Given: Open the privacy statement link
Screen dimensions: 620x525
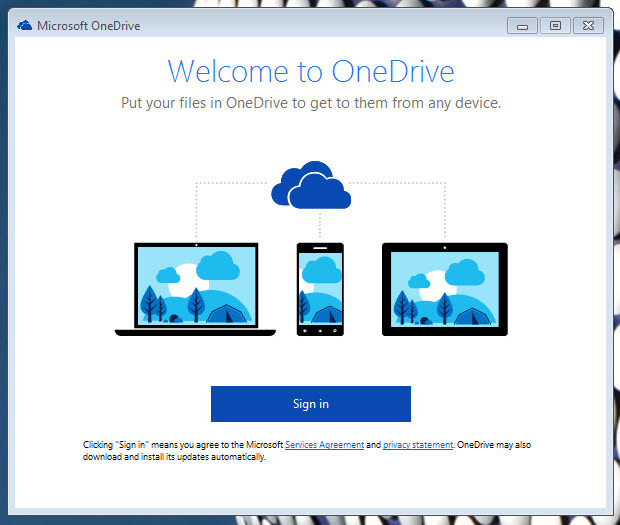Looking at the screenshot, I should pyautogui.click(x=418, y=445).
